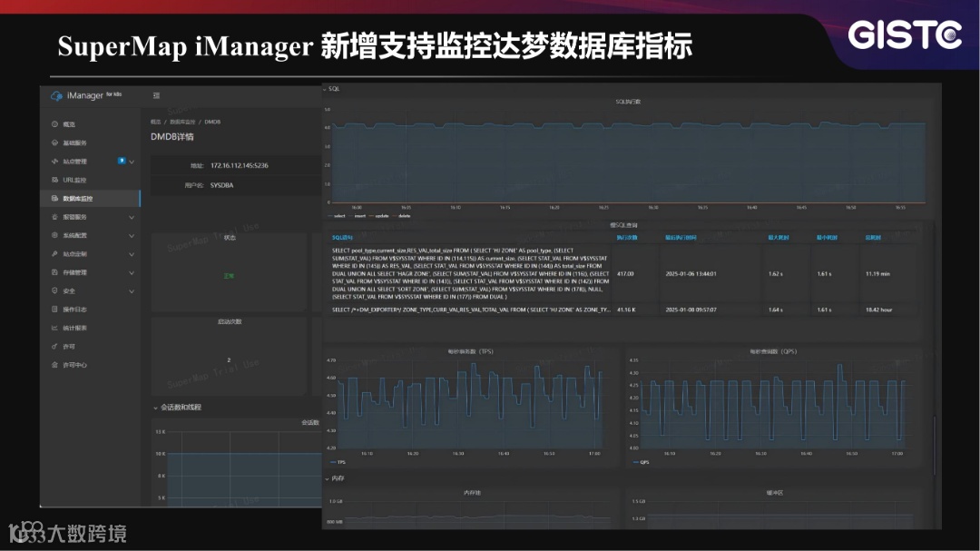Click the URL监控 sidebar icon
The height and width of the screenshot is (551, 980).
[55, 180]
